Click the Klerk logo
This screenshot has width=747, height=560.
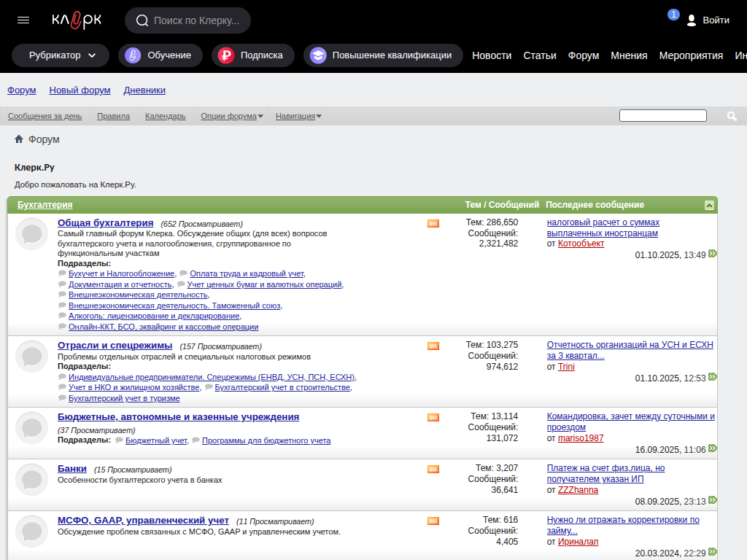pos(77,20)
